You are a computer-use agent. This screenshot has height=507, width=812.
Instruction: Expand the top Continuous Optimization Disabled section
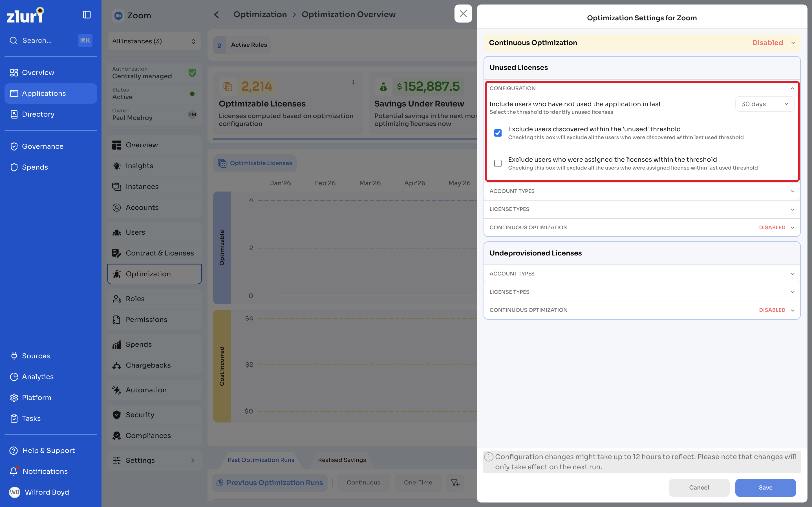pos(641,43)
